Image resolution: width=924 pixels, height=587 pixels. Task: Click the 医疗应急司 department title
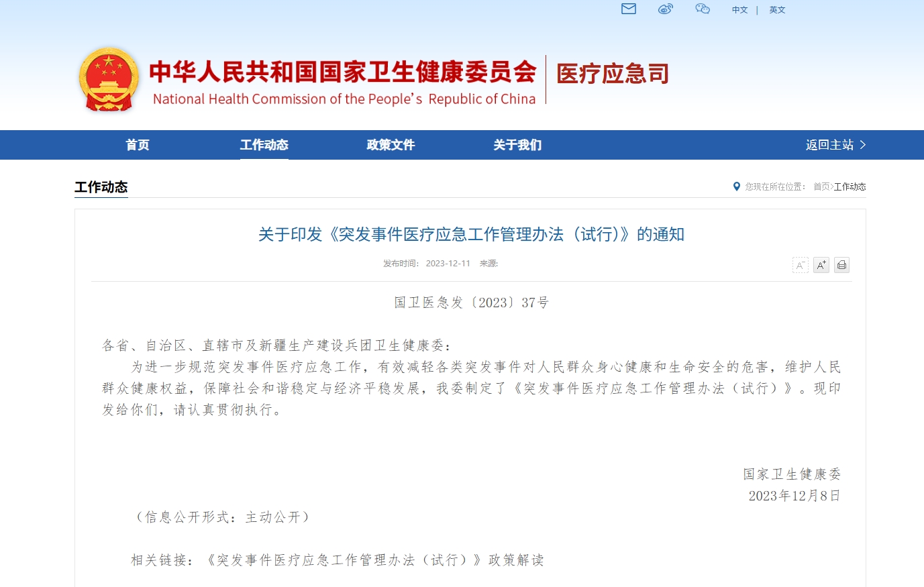point(613,74)
